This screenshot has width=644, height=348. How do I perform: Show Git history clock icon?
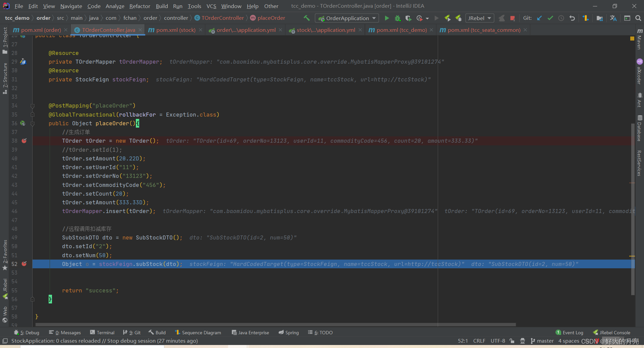(561, 18)
